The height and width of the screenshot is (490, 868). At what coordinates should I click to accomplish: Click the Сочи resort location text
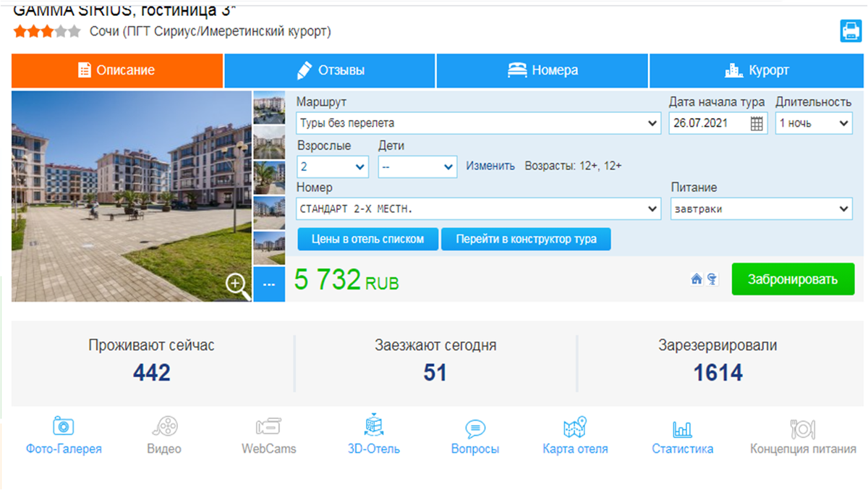(x=210, y=31)
